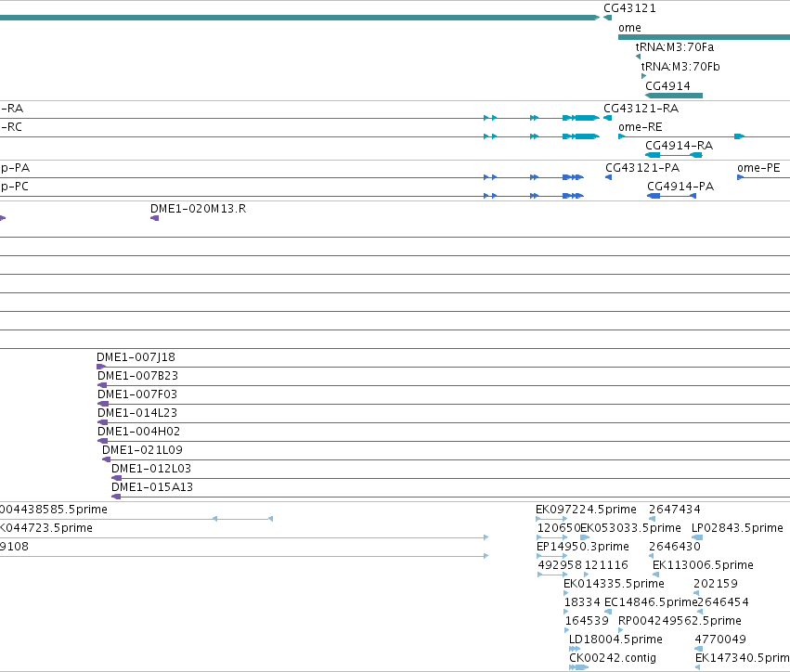Select the 4770049 EST label
Viewport: 790px width, 672px height.
click(x=720, y=640)
